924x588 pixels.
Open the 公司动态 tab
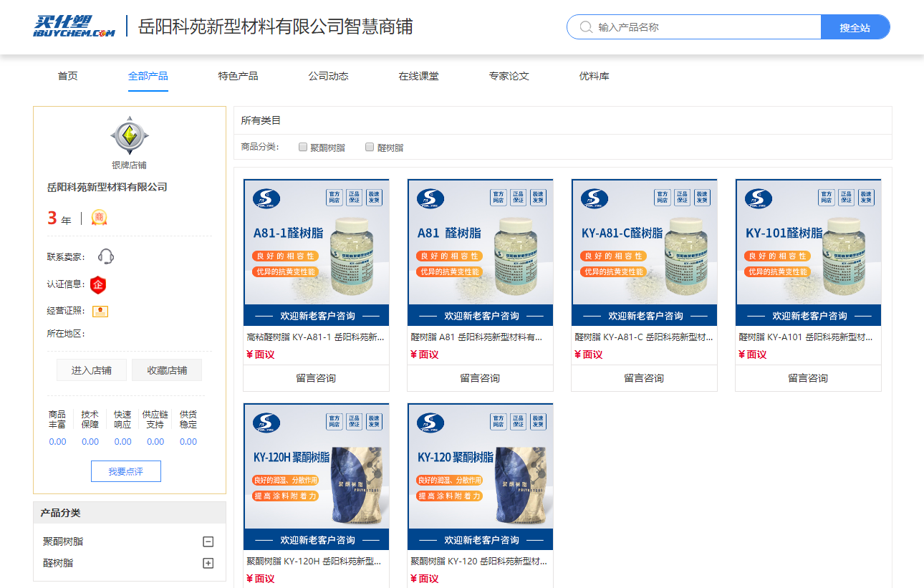[x=329, y=76]
